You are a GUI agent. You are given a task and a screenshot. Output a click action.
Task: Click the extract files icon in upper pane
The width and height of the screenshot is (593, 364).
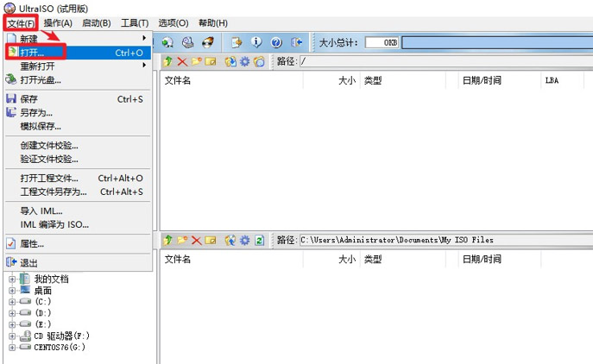pos(230,61)
